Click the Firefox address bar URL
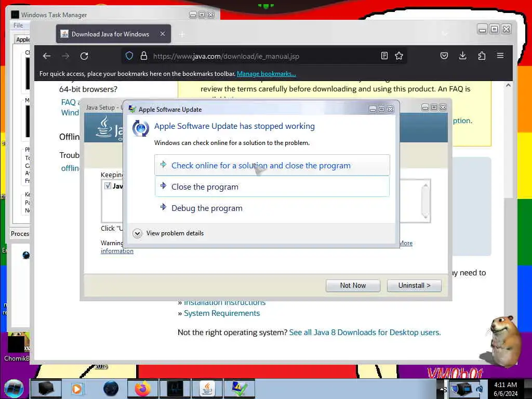Viewport: 532px width, 399px height. (x=226, y=56)
